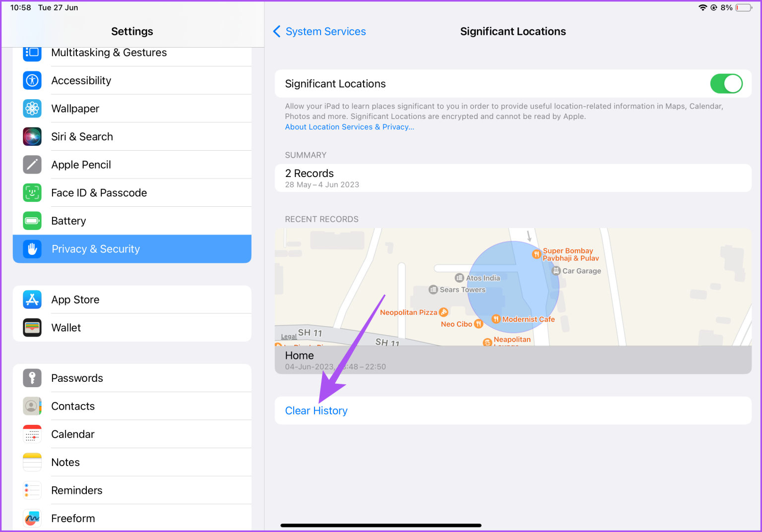Open About Location Services & Privacy link
Viewport: 762px width, 532px height.
pos(349,127)
